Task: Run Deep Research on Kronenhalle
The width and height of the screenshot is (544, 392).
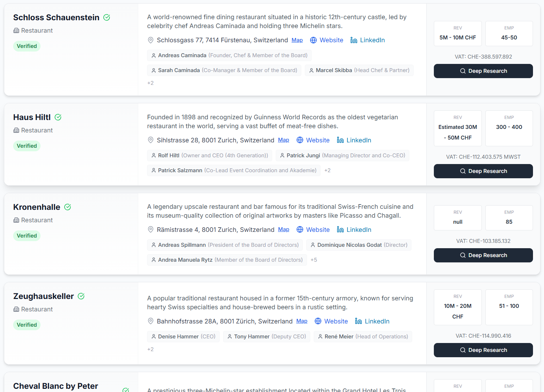Action: 483,255
